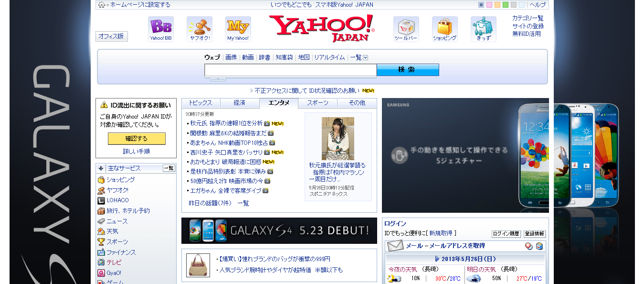Select the 動画 search category
The height and width of the screenshot is (284, 644).
coord(248,57)
